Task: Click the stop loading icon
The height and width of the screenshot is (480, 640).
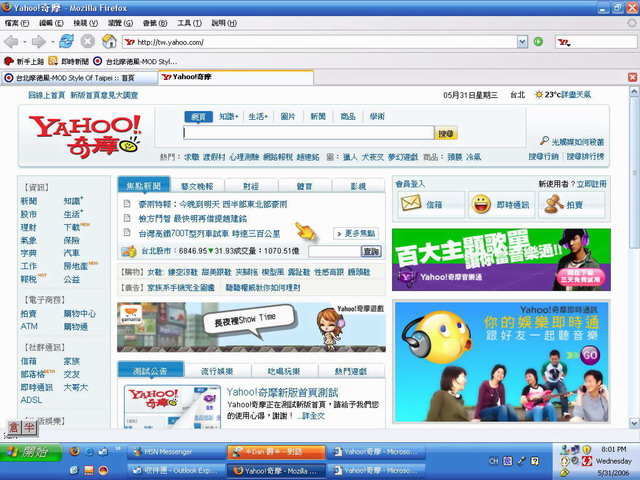Action: point(87,41)
